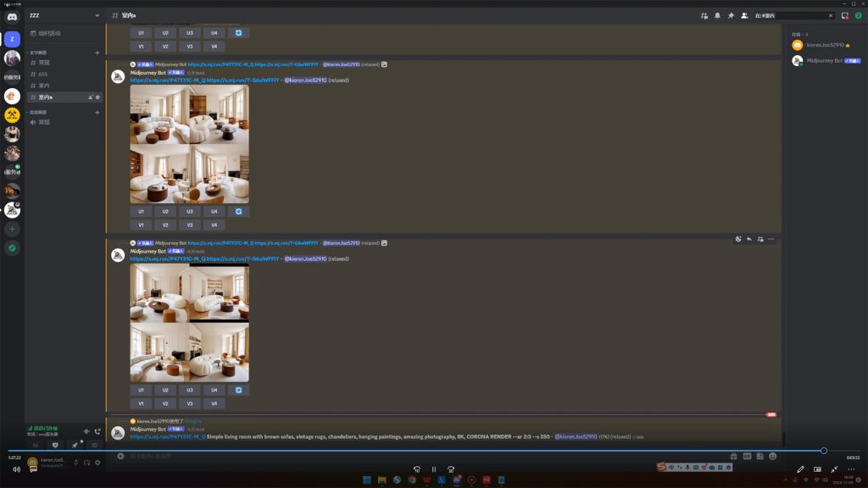Screen dimensions: 868x488
Task: Open the Discord inbox icon
Action: tap(845, 15)
